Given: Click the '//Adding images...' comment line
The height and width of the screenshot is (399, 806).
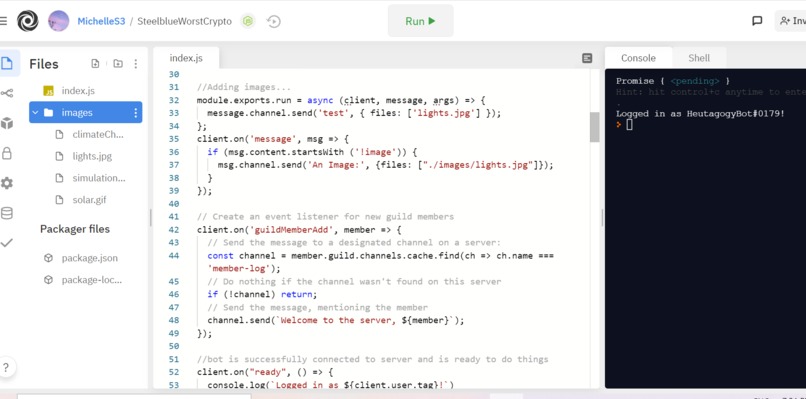Looking at the screenshot, I should coord(244,87).
